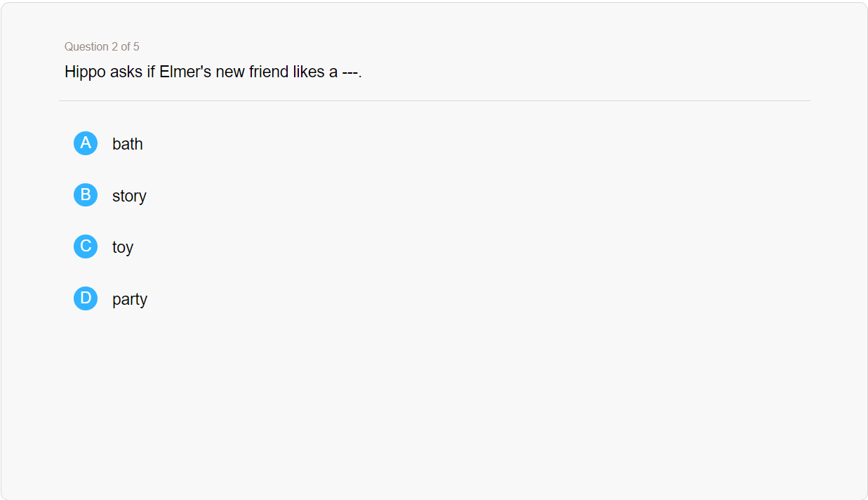The image size is (868, 500).
Task: Choose the "toy" answer label
Action: (x=123, y=247)
